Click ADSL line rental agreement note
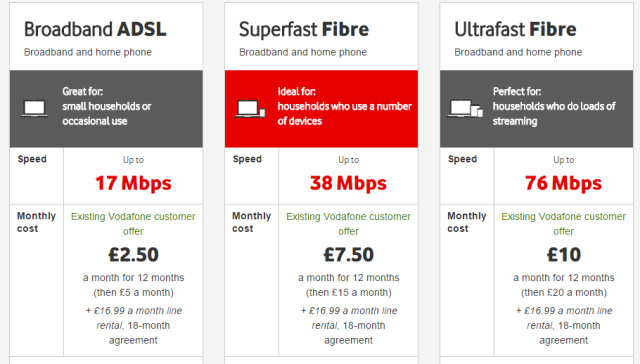 click(133, 325)
